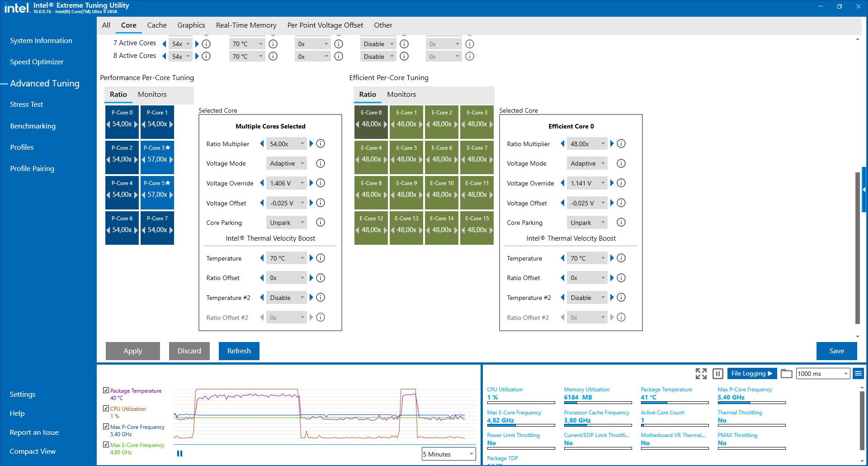Open the monitor list menu icon
This screenshot has height=466, width=868.
point(858,374)
